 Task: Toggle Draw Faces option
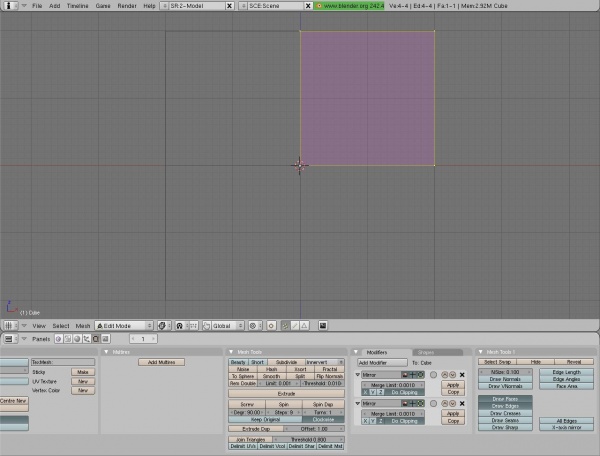[x=505, y=399]
